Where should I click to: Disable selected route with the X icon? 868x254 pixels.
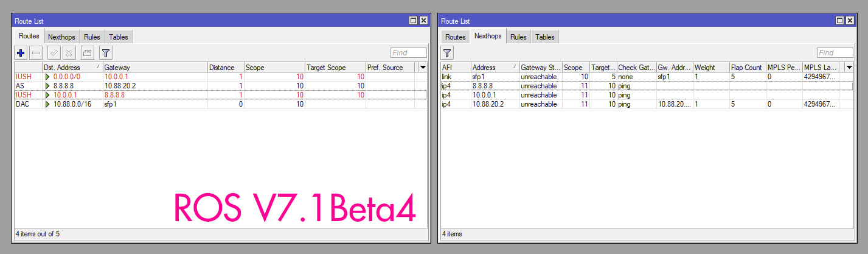pyautogui.click(x=69, y=53)
